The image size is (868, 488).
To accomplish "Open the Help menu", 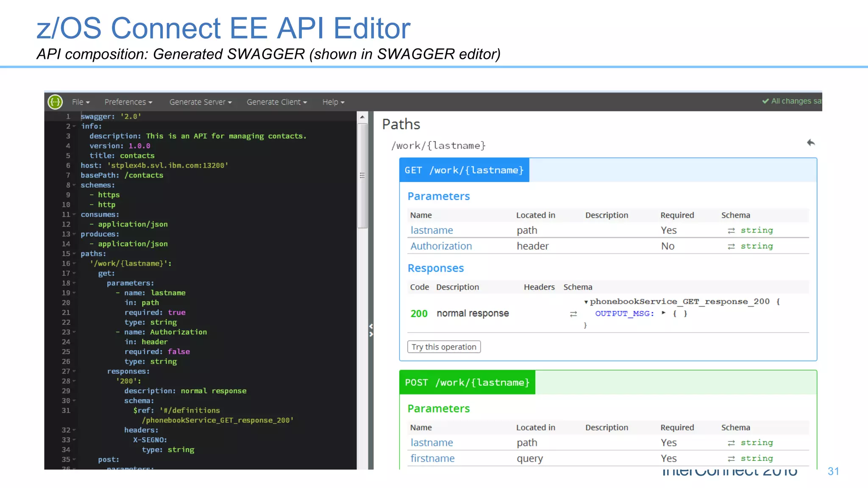I will coord(333,102).
